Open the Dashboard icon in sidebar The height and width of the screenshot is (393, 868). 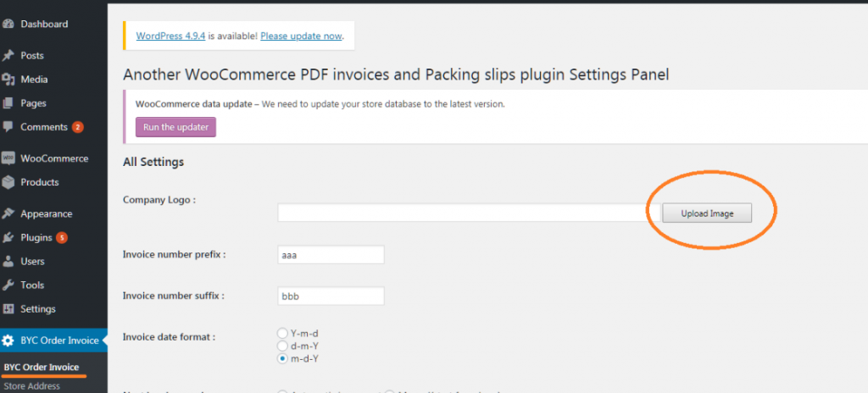(x=8, y=25)
